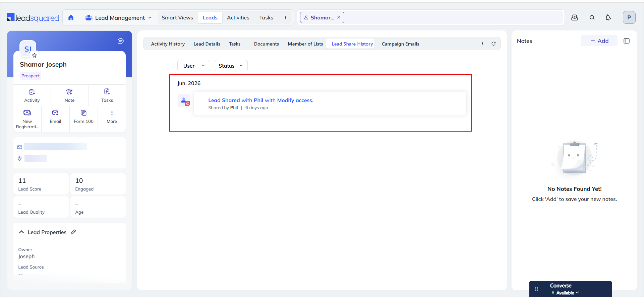Viewport: 644px width, 297px height.
Task: Open Form 100 action
Action: [x=83, y=117]
